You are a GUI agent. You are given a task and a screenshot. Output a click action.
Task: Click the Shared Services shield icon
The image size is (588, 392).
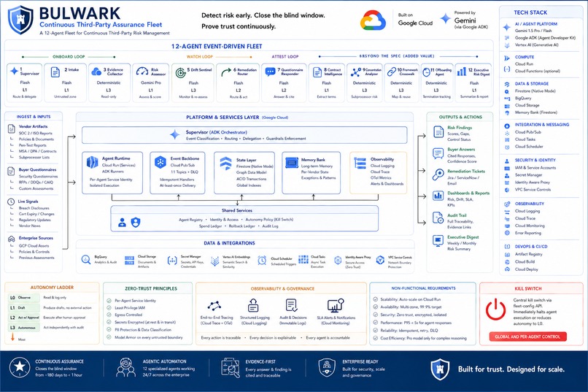coord(136,223)
